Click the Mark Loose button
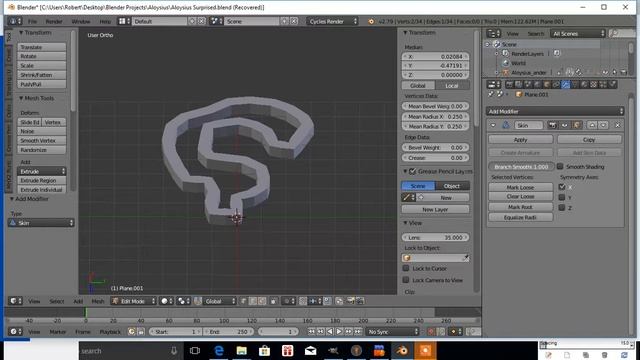 click(520, 187)
